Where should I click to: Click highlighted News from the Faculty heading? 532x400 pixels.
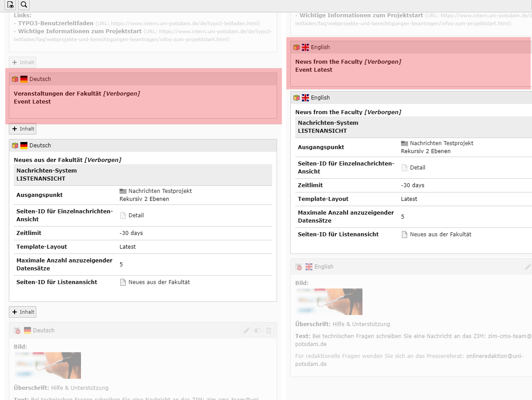(x=329, y=62)
